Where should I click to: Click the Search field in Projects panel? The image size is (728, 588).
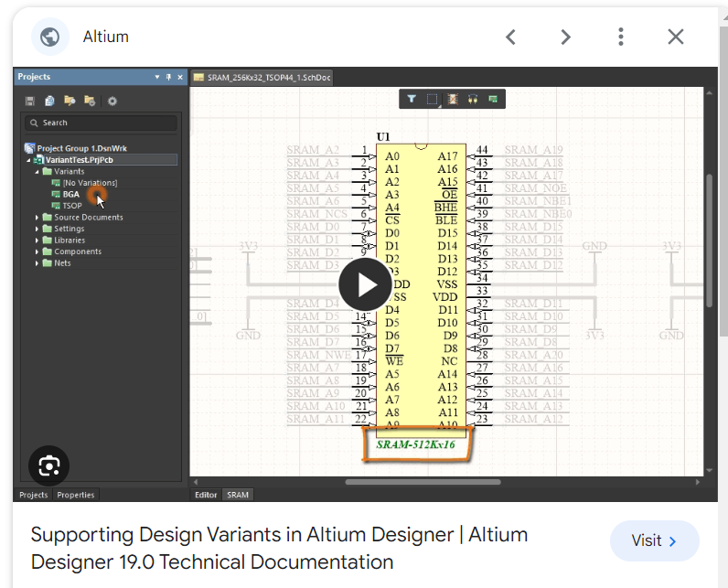click(101, 123)
